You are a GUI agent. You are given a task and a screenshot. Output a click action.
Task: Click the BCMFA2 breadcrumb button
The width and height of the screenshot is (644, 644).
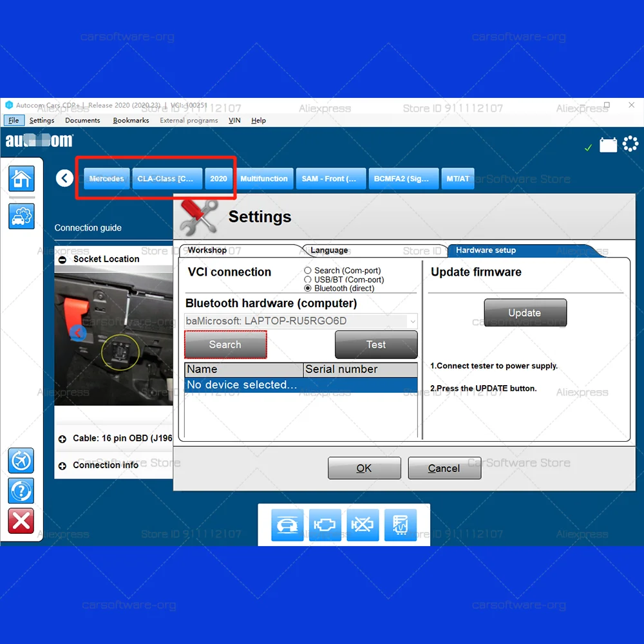(x=403, y=178)
